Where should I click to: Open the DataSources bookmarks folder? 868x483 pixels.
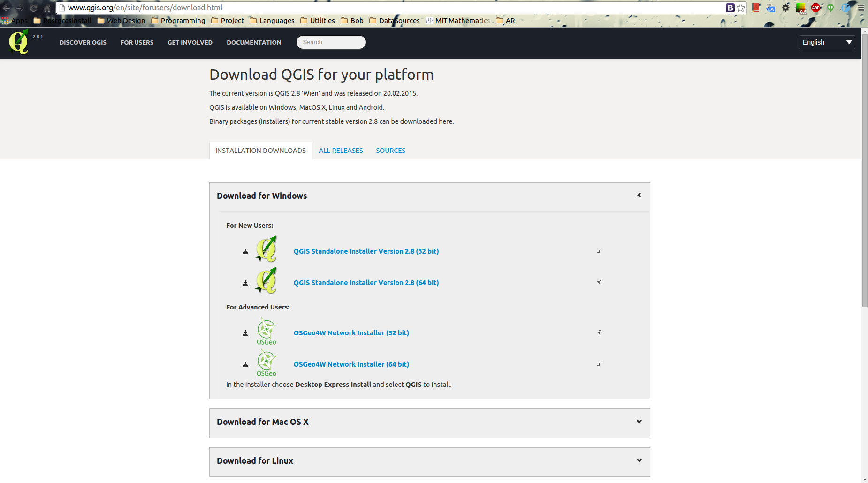(395, 21)
